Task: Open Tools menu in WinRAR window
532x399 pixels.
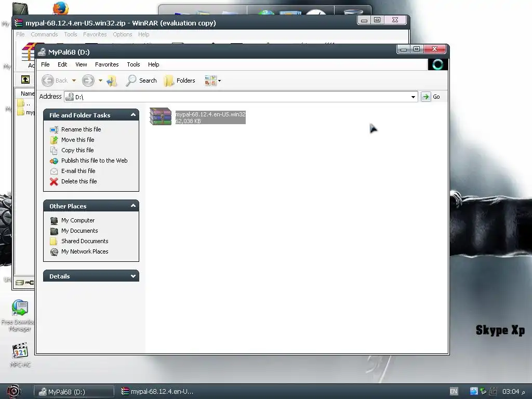Action: 71,34
